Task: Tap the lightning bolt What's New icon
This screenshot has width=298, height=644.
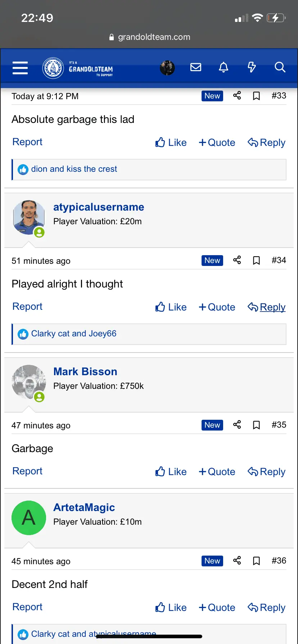Action: [x=252, y=67]
